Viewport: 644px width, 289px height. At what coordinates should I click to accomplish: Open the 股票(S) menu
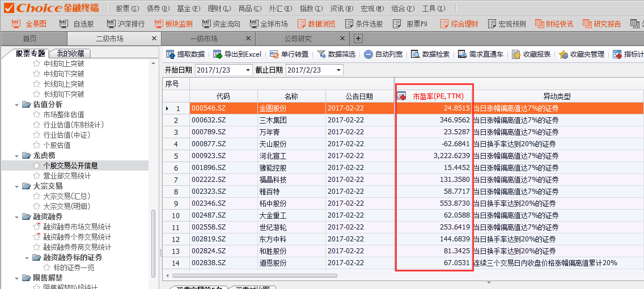pyautogui.click(x=128, y=8)
